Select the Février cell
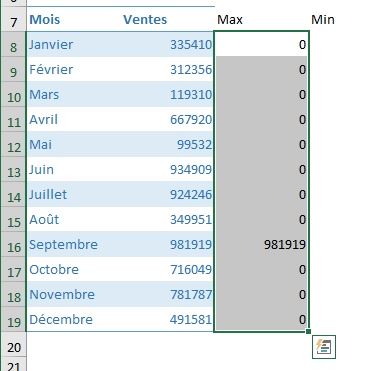 74,69
